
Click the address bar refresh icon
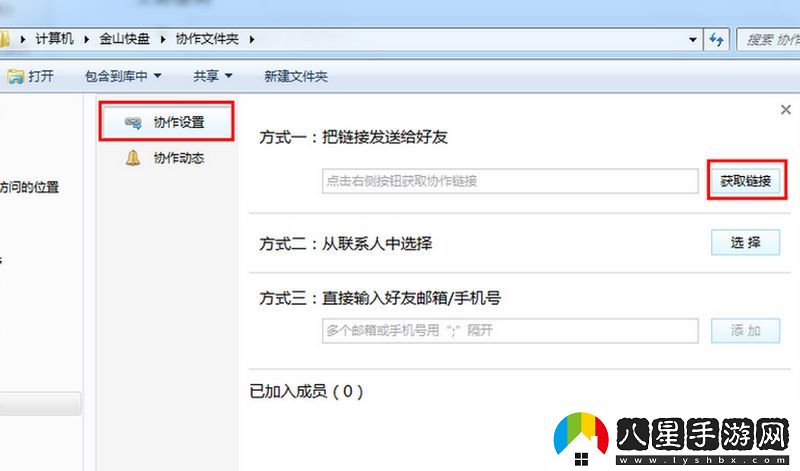click(716, 39)
